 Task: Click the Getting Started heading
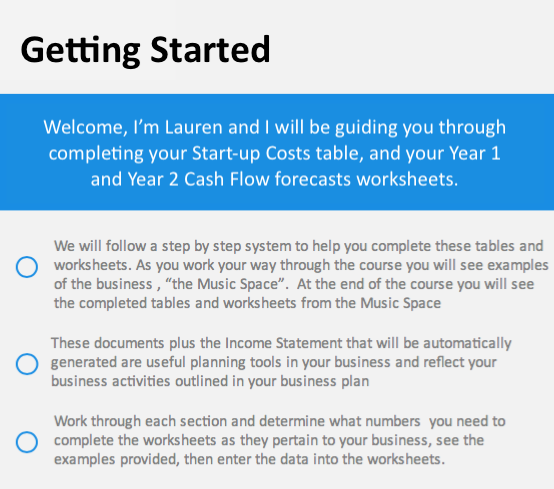pyautogui.click(x=145, y=50)
